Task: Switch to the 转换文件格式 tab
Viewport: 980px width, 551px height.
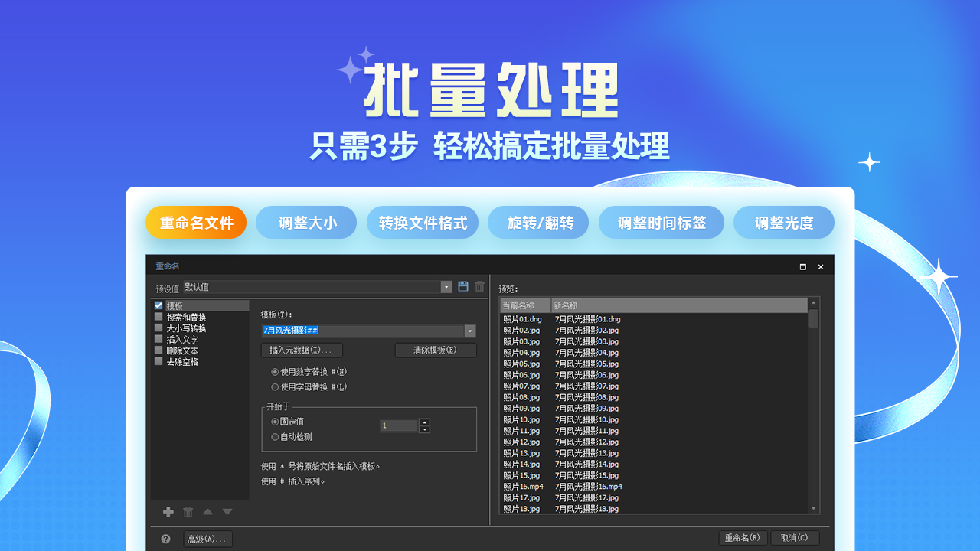Action: point(423,222)
